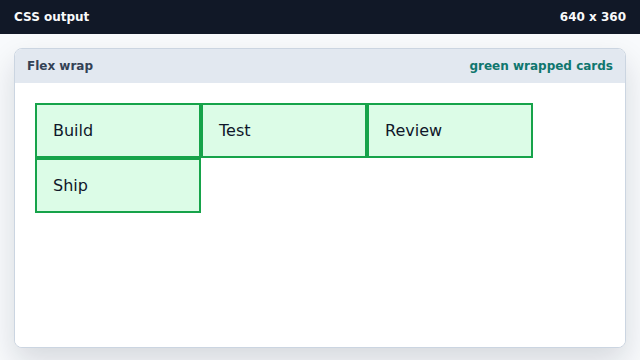Click the Build card
640x360 pixels.
click(118, 131)
